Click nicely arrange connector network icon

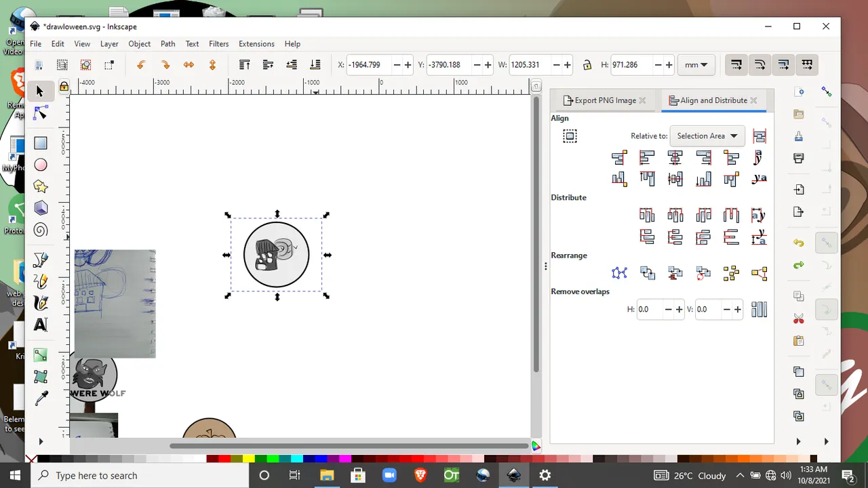point(619,273)
